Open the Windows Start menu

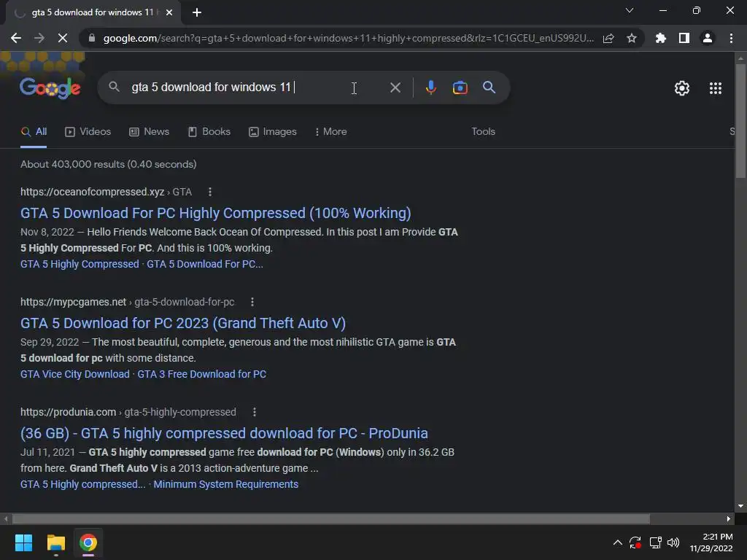click(23, 542)
